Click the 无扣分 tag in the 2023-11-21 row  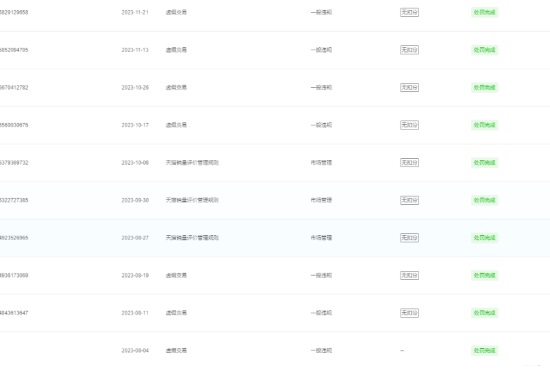tap(409, 12)
